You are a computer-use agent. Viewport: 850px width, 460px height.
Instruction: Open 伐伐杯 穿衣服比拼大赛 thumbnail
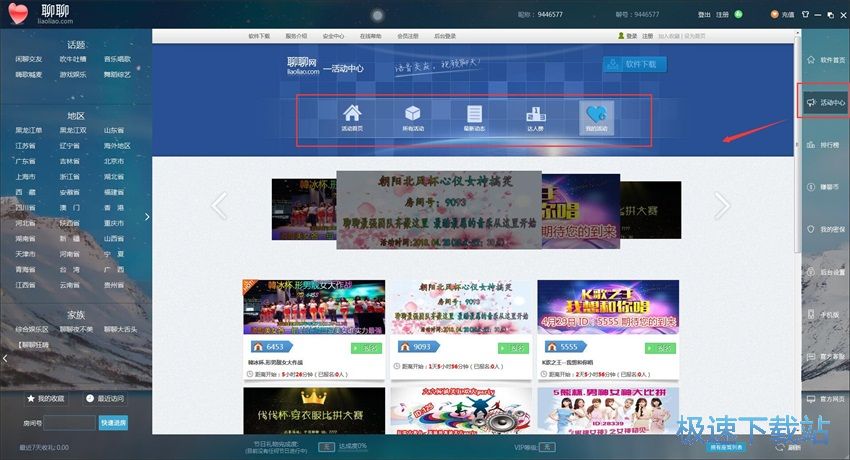(x=314, y=410)
